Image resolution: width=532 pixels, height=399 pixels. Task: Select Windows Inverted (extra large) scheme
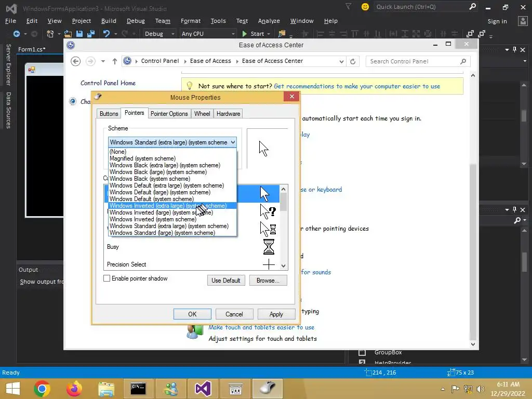click(x=172, y=206)
